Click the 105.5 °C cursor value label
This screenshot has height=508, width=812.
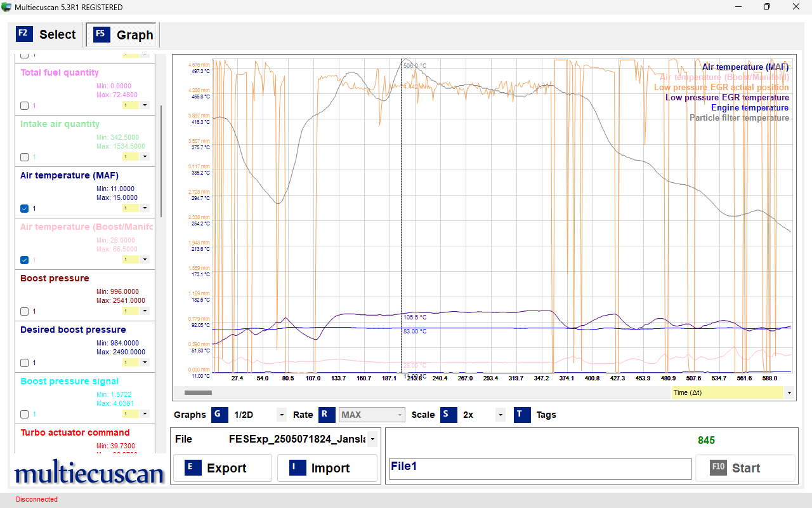click(x=415, y=317)
